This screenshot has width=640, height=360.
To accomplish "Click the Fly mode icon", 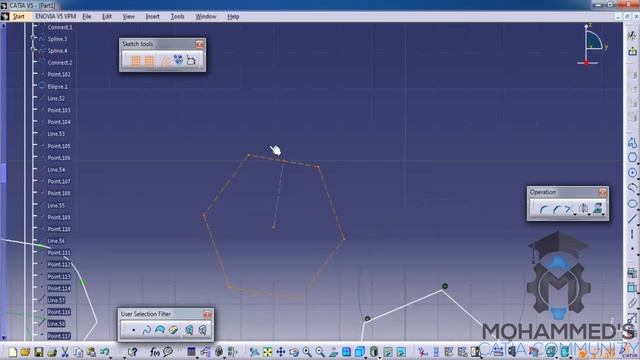I will [254, 352].
